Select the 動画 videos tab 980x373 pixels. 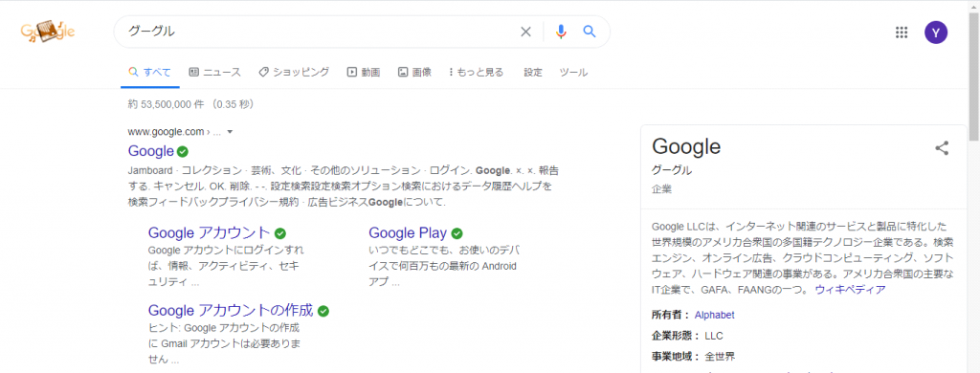[364, 72]
